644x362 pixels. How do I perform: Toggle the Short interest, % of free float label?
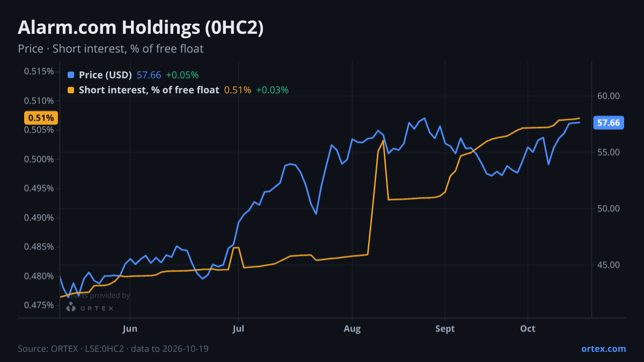coord(149,90)
